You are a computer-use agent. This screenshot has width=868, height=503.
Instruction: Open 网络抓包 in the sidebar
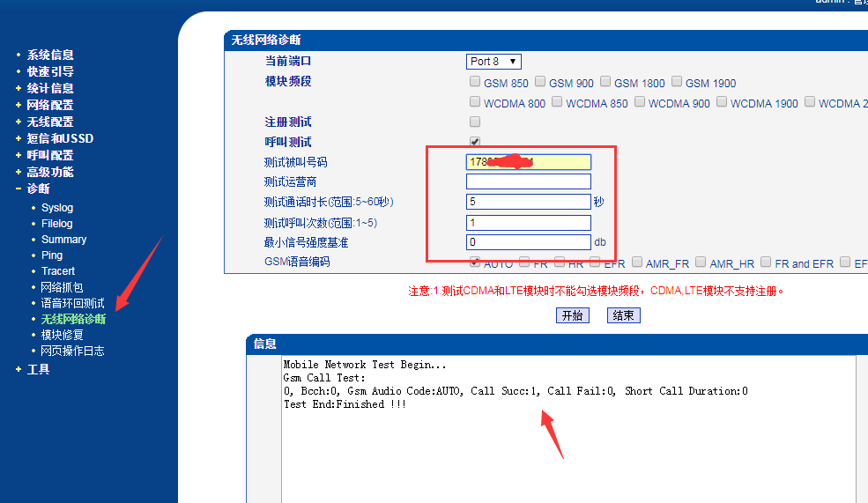click(x=63, y=287)
